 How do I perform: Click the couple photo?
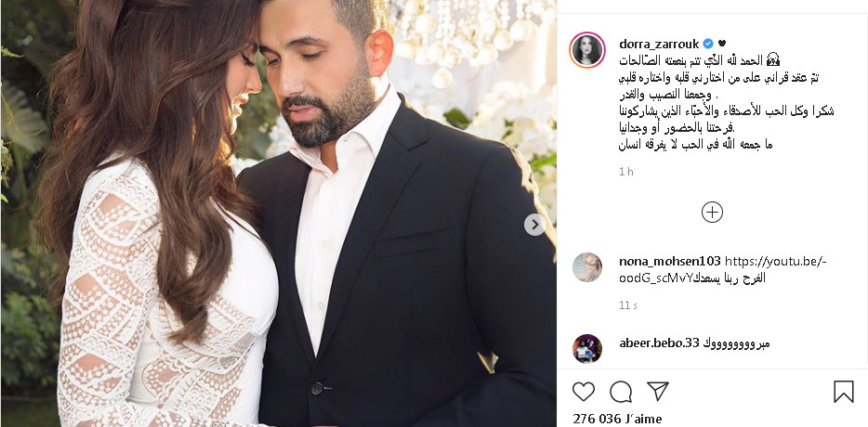[x=279, y=213]
